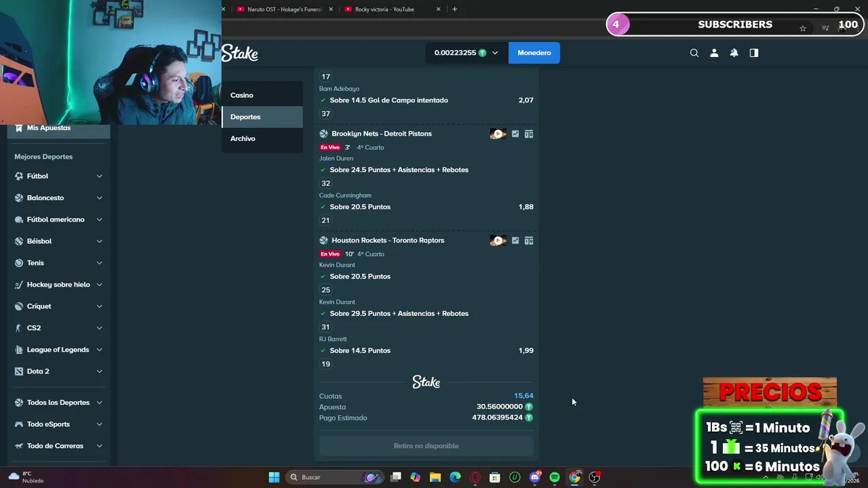868x488 pixels.
Task: Select Casino in the side menu
Action: tap(262, 95)
